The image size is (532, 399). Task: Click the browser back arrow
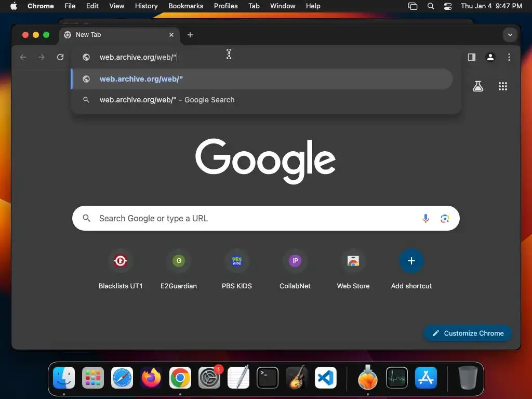tap(23, 57)
